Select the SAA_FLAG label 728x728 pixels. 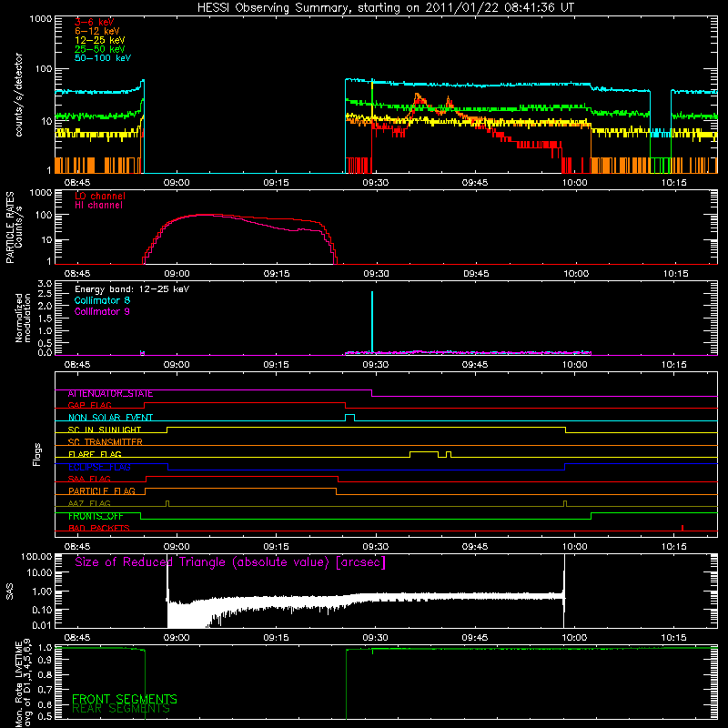(x=89, y=480)
